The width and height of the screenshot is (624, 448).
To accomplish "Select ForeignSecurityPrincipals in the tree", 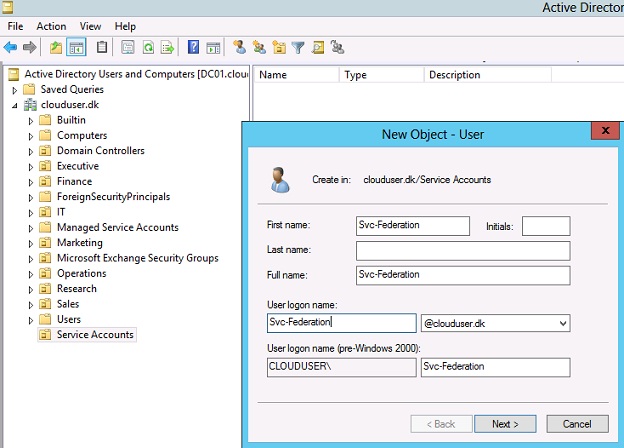I will [113, 197].
